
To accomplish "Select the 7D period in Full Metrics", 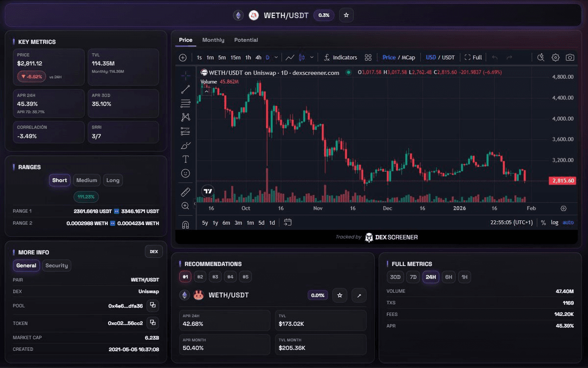I will pos(413,277).
